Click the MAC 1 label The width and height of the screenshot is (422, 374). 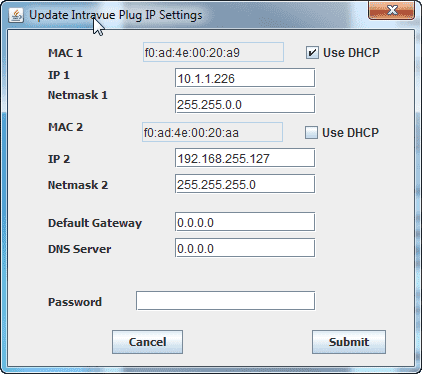point(65,53)
